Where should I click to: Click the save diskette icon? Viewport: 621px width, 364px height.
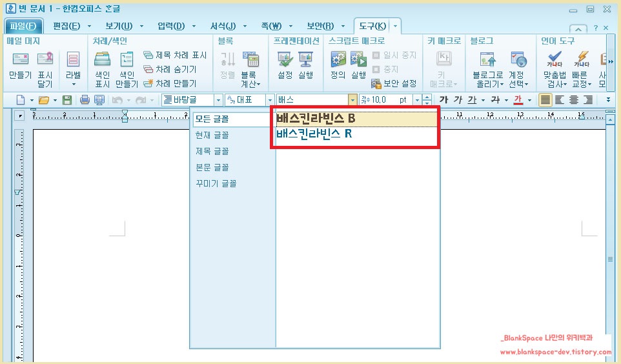[x=67, y=100]
